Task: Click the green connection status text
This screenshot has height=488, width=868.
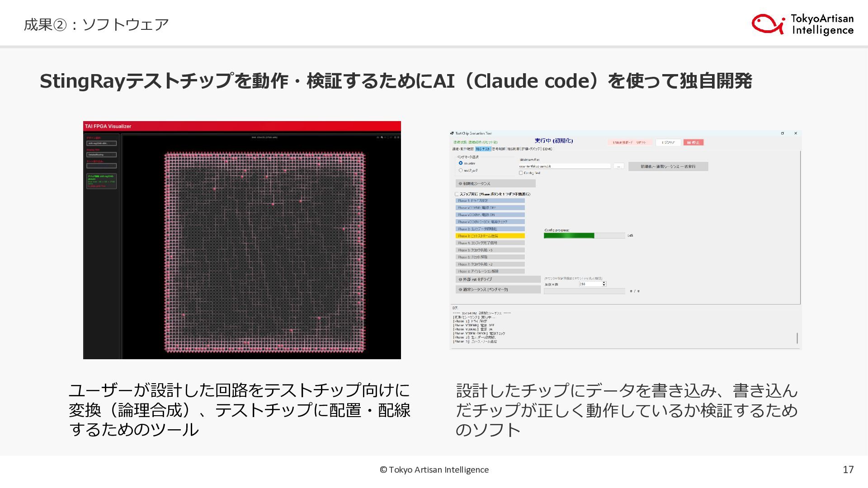Action: pos(475,142)
